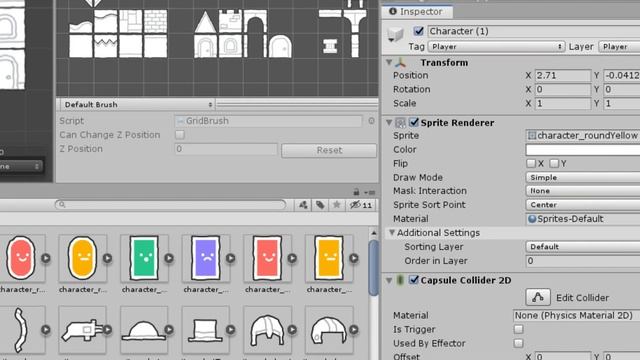
Task: Click the Search by Label tag icon
Action: 320,205
